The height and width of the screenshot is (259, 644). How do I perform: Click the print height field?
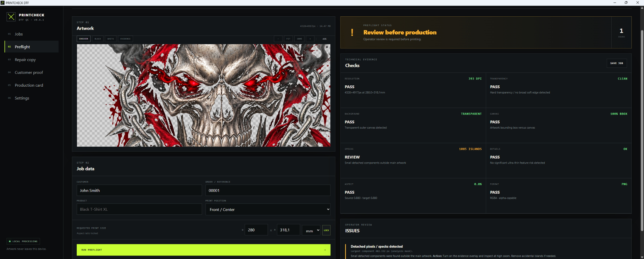pos(288,230)
